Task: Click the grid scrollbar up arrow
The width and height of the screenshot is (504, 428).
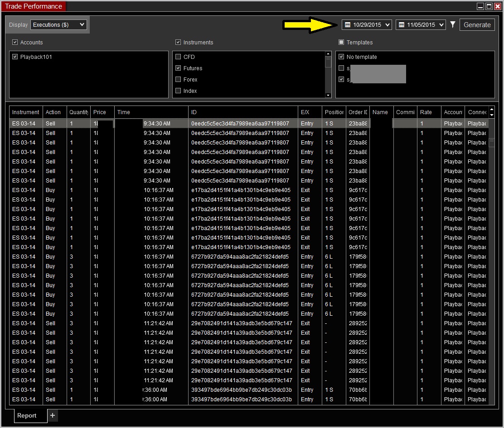Action: tap(491, 110)
